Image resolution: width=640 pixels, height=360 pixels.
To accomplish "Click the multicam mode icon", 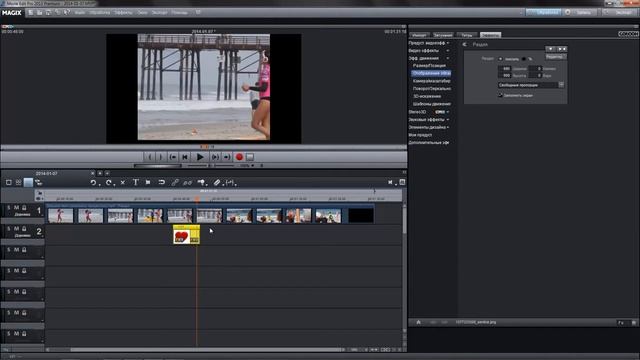I will 38,182.
